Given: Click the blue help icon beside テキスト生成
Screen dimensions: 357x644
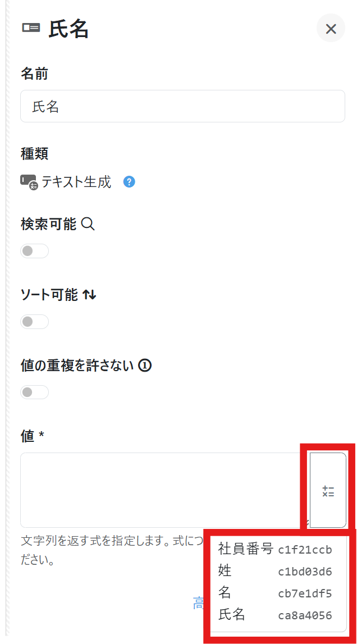Looking at the screenshot, I should [129, 182].
